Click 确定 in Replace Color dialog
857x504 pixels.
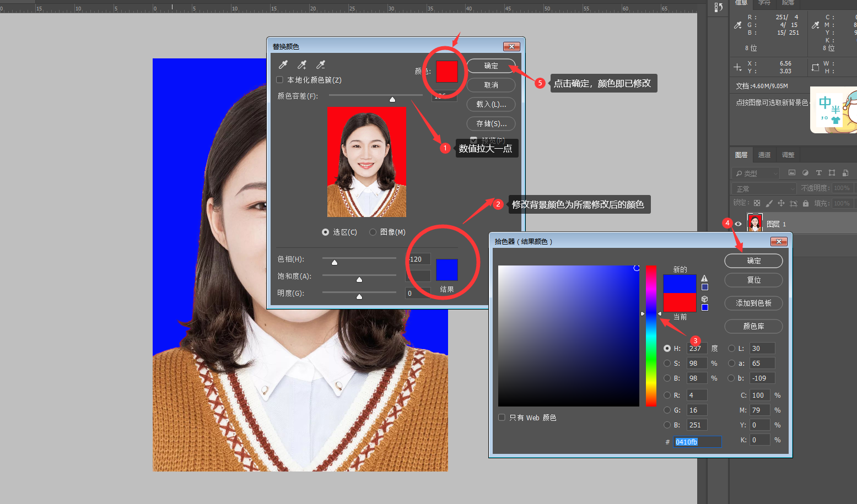pos(491,66)
